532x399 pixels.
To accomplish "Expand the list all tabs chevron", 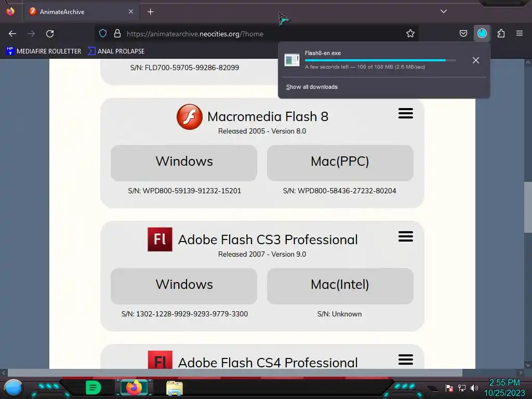I will (444, 11).
